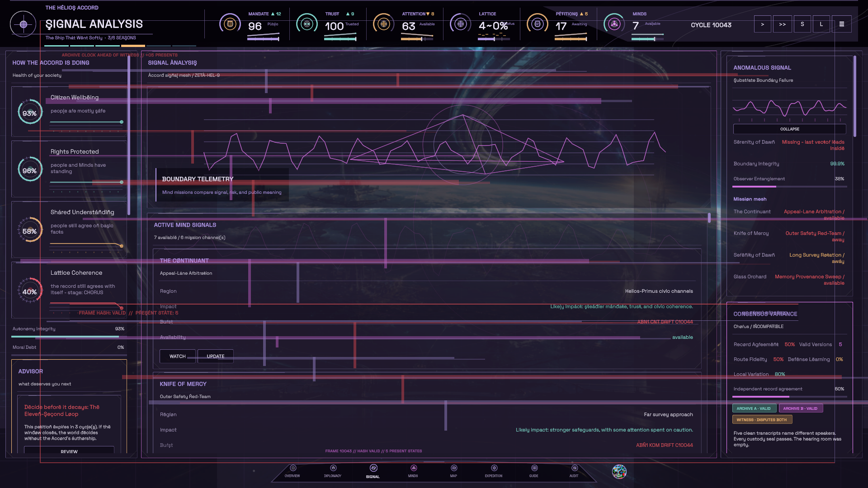Click the Moral Debt 0% value
868x488 pixels.
click(120, 347)
